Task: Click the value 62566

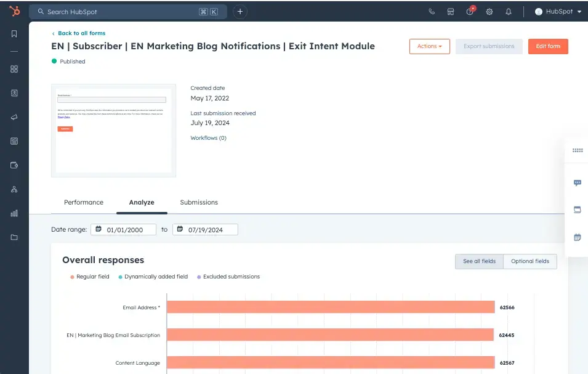Action: click(x=507, y=307)
